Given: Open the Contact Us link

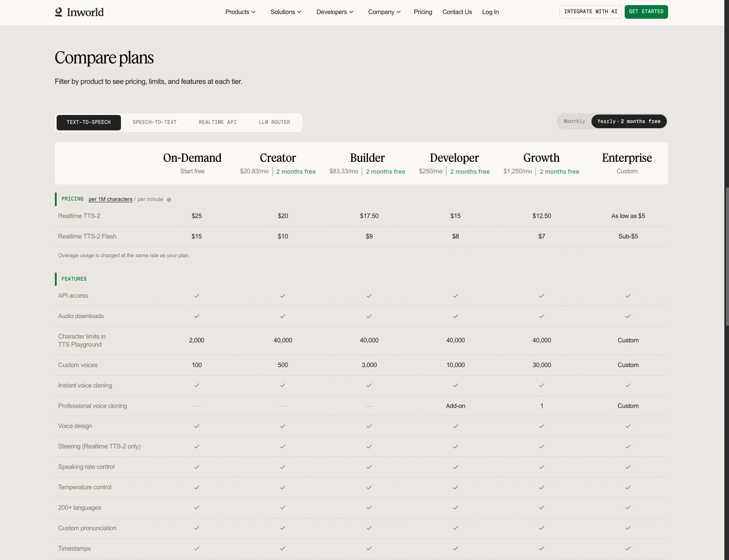Looking at the screenshot, I should [457, 12].
